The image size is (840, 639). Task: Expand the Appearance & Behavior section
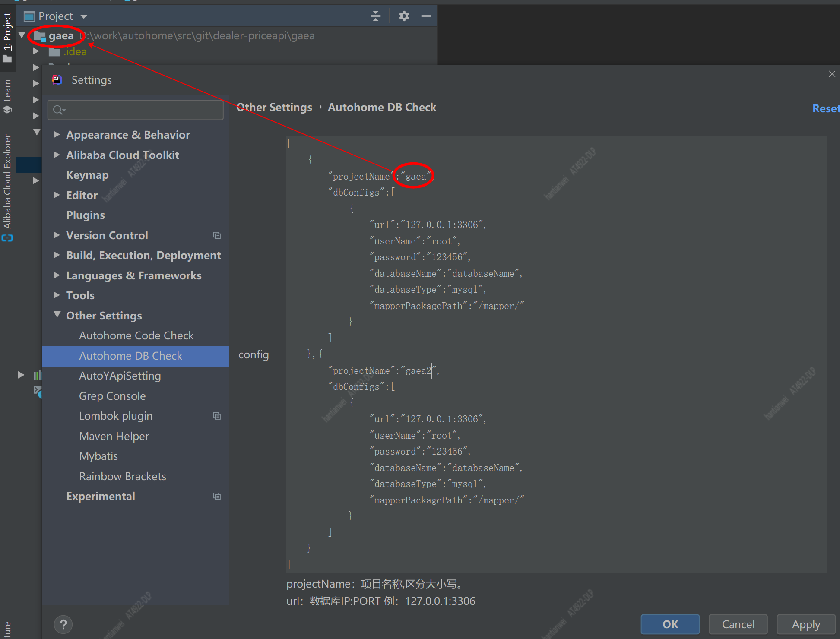(x=57, y=135)
